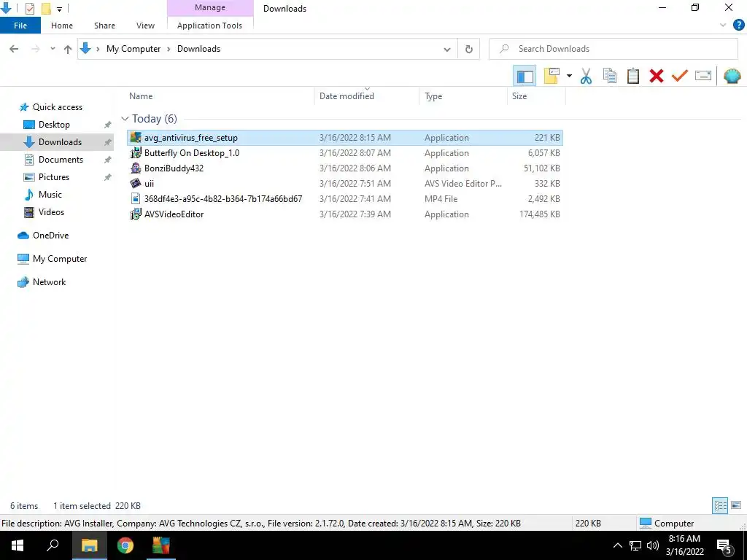Open the View ribbon tab
This screenshot has width=747, height=560.
(x=145, y=26)
